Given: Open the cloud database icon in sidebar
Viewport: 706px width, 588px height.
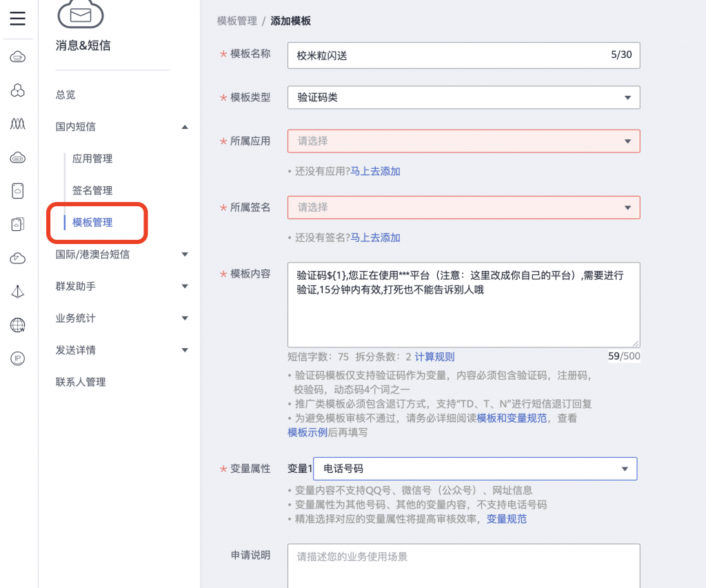Looking at the screenshot, I should (19, 157).
